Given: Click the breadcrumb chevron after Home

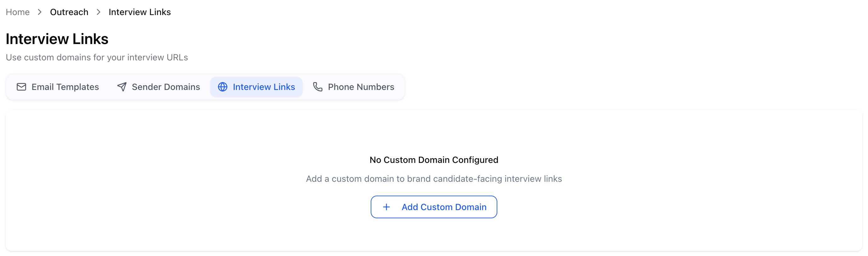Looking at the screenshot, I should pos(40,12).
